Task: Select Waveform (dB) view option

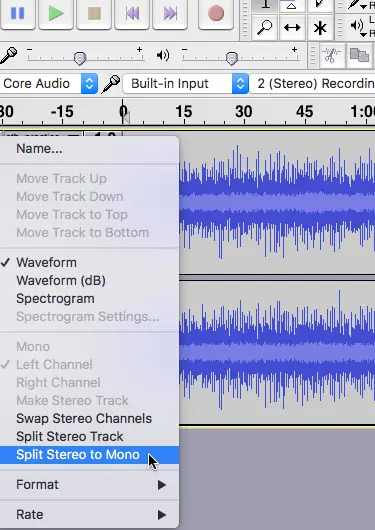Action: (61, 281)
